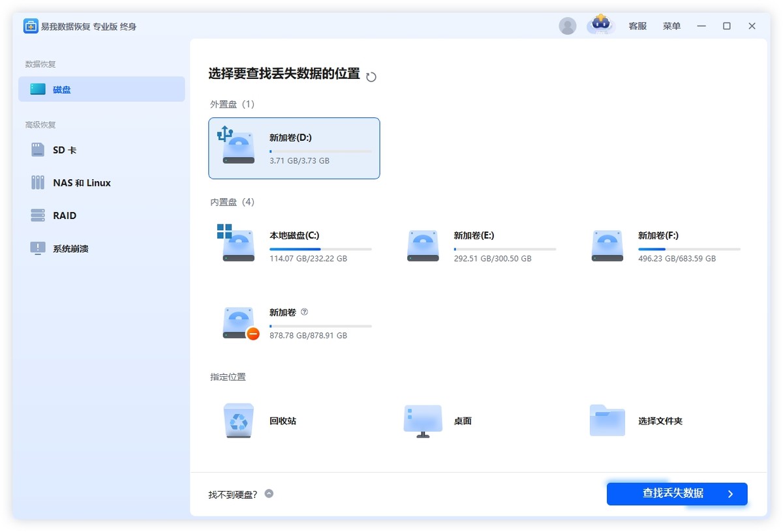Open 客服 customer support
This screenshot has height=532, width=783.
[x=637, y=25]
